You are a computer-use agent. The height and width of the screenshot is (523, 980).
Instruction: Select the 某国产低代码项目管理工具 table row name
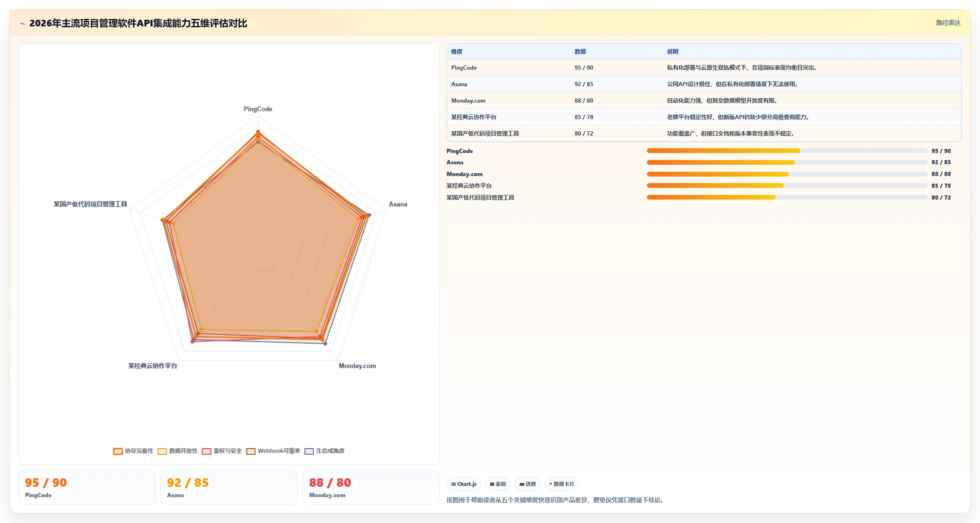[485, 134]
